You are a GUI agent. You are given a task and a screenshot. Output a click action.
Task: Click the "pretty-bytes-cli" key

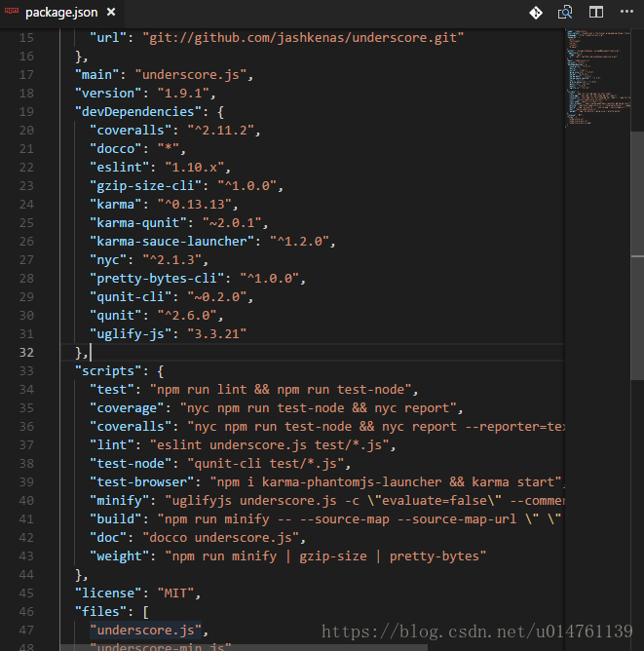click(x=157, y=278)
